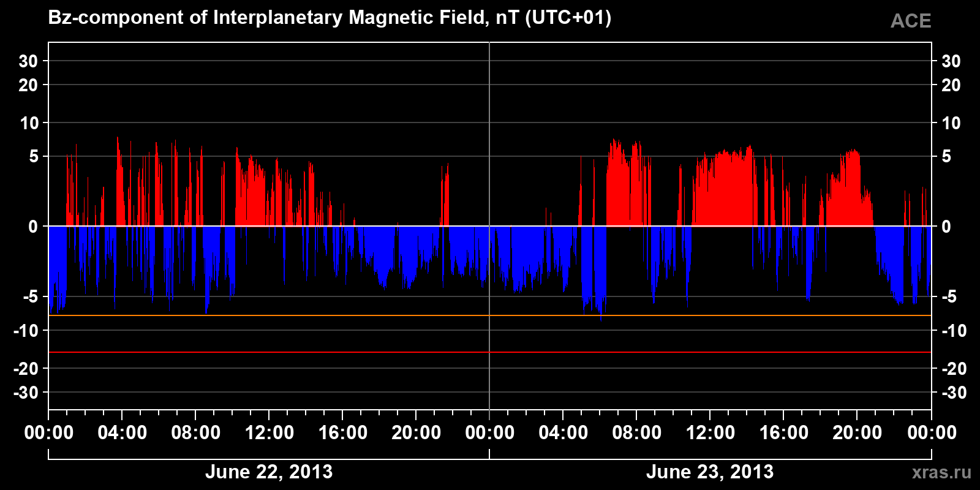Viewport: 980px width, 490px height.
Task: Select the '0' value on the left axis
Action: [x=34, y=227]
